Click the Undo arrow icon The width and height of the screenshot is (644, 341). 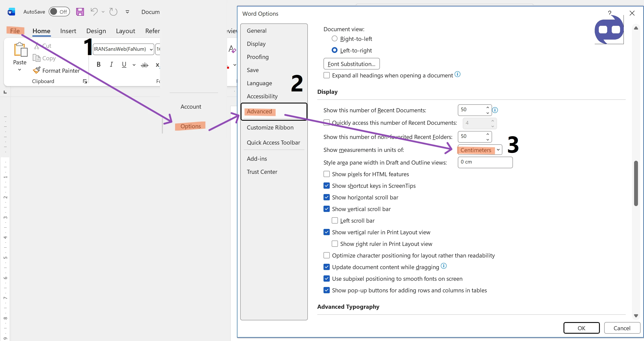coord(94,12)
